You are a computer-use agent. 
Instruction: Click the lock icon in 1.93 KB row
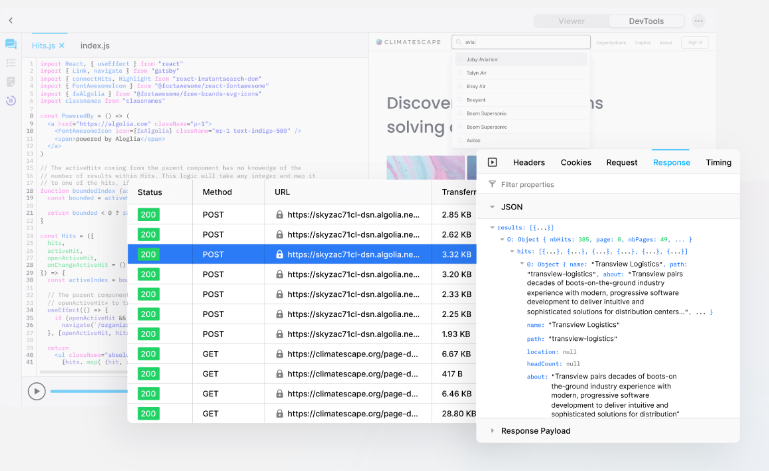(280, 334)
